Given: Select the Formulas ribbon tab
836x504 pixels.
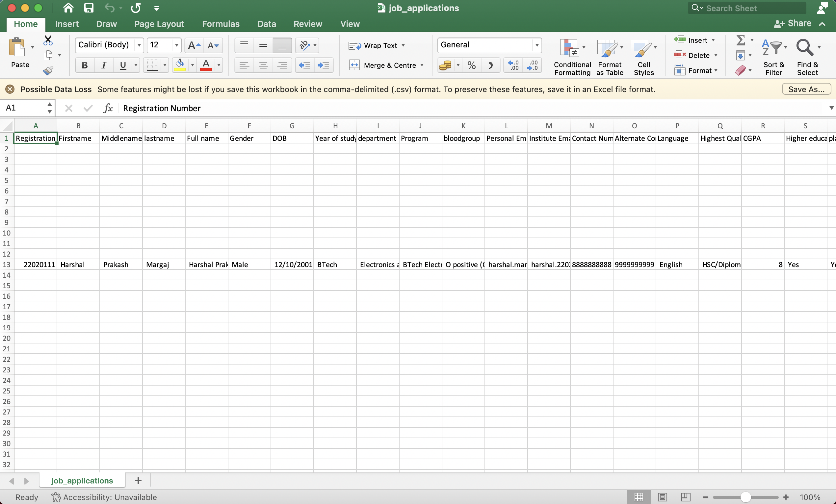Looking at the screenshot, I should tap(220, 23).
